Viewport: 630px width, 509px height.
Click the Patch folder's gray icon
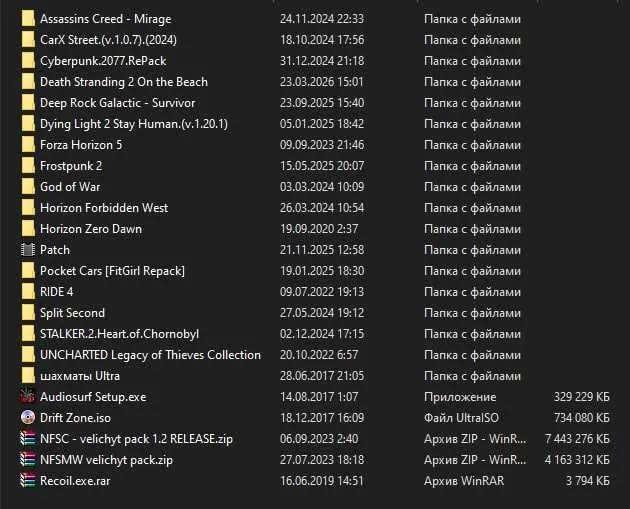coord(28,250)
